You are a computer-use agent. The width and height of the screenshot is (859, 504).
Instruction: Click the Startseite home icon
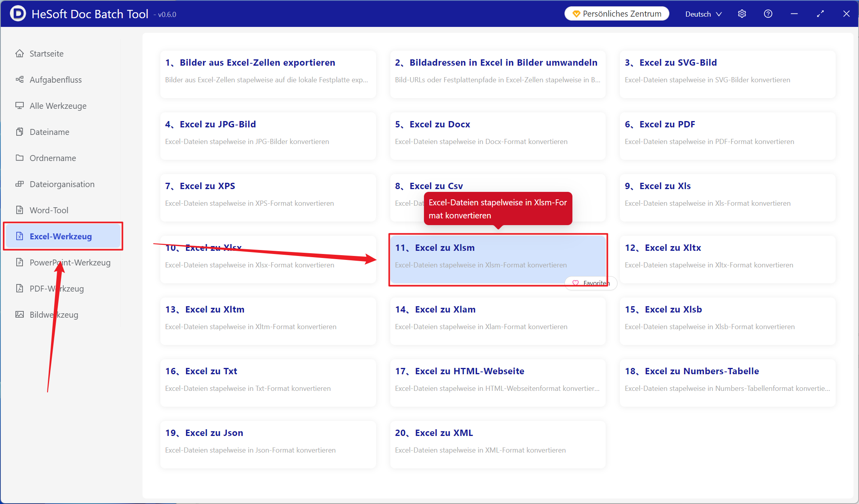pos(19,53)
